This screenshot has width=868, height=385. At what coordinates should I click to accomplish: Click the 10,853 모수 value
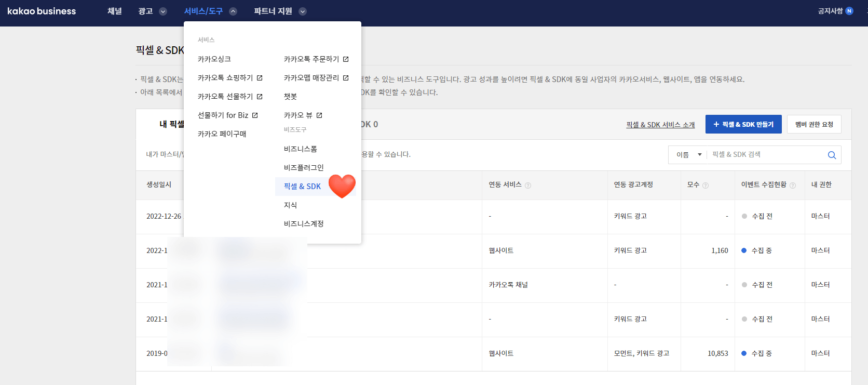tap(718, 353)
